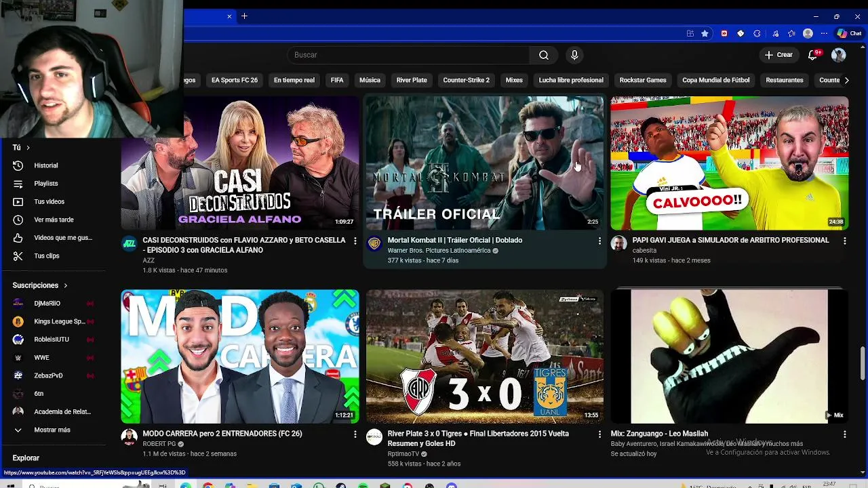
Task: Open RptimaoTV channel avatar
Action: pos(374,437)
